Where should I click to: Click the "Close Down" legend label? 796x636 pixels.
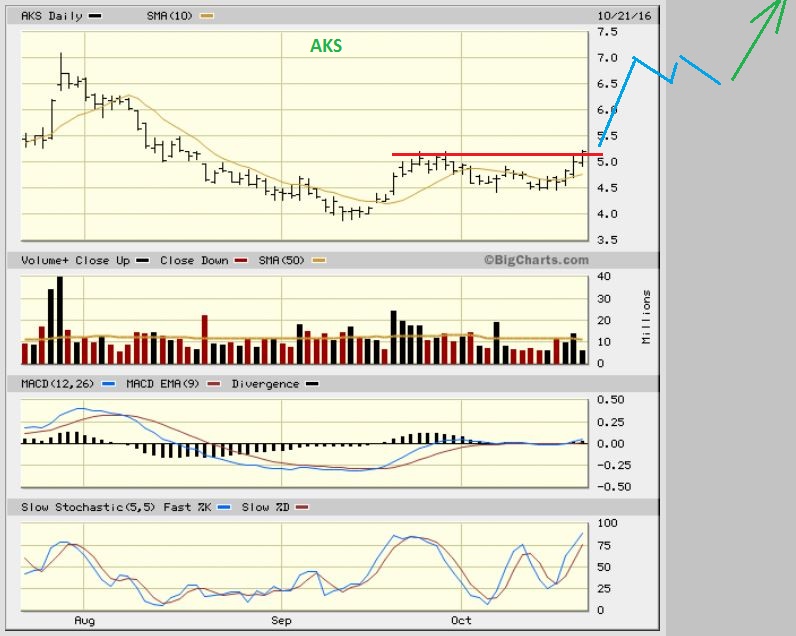(x=194, y=260)
